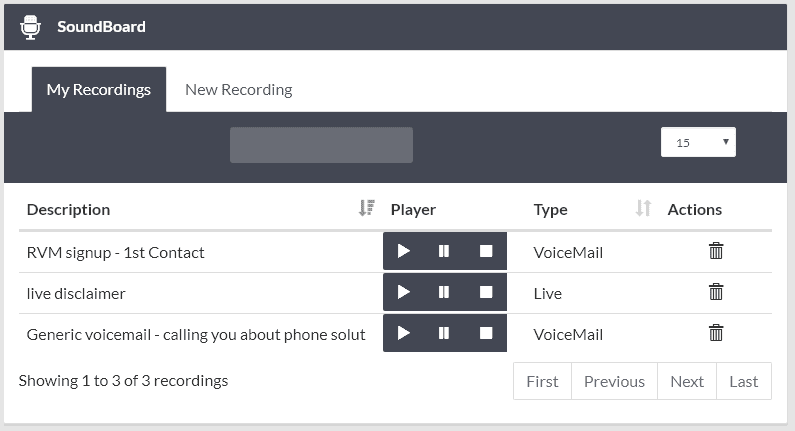Go to the Next page
The image size is (795, 431).
687,381
